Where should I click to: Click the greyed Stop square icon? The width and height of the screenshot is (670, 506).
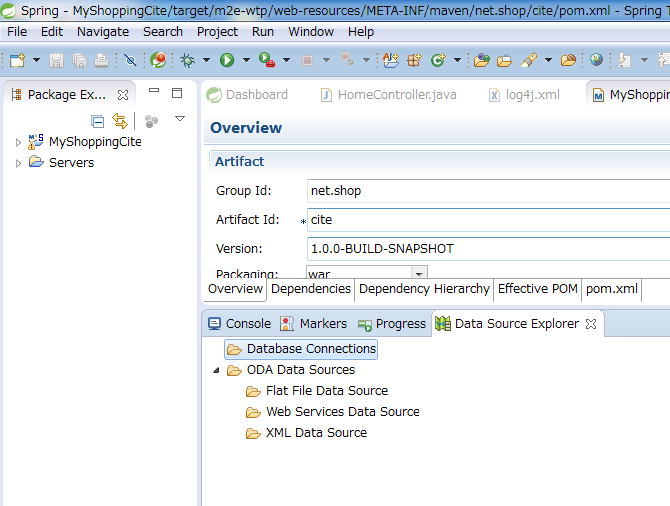click(x=307, y=60)
